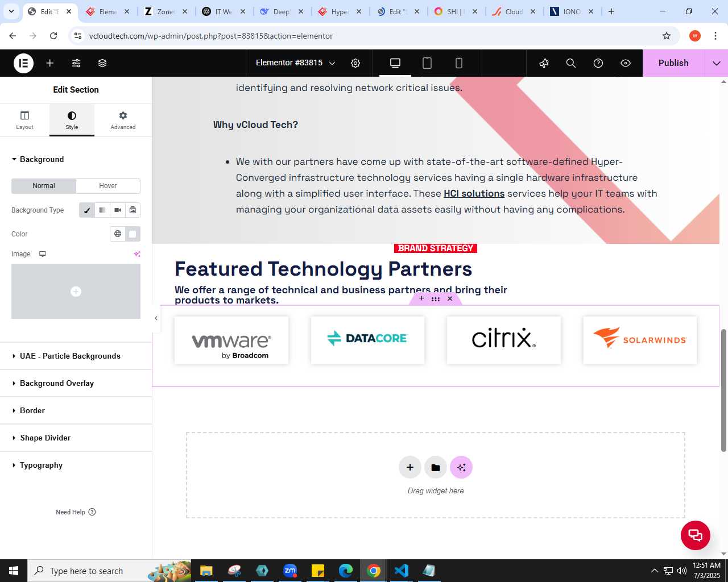The width and height of the screenshot is (728, 582).
Task: Open AI builder sparkle button
Action: tap(461, 467)
